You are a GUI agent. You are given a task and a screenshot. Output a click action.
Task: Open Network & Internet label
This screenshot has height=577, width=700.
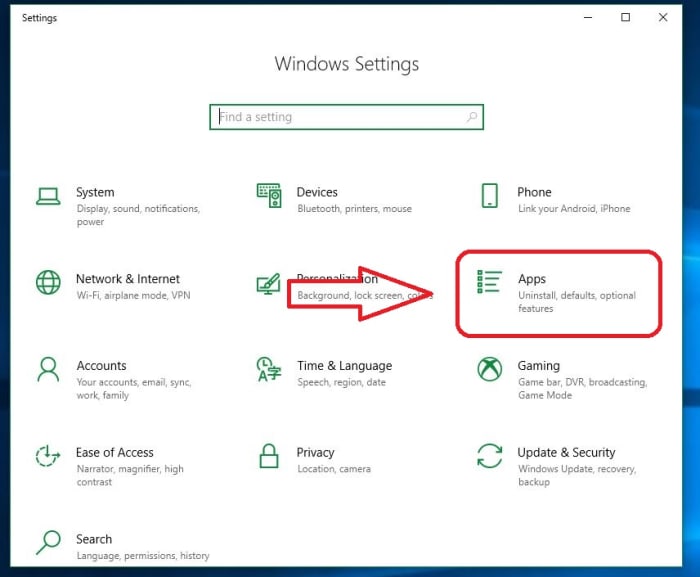pyautogui.click(x=128, y=279)
